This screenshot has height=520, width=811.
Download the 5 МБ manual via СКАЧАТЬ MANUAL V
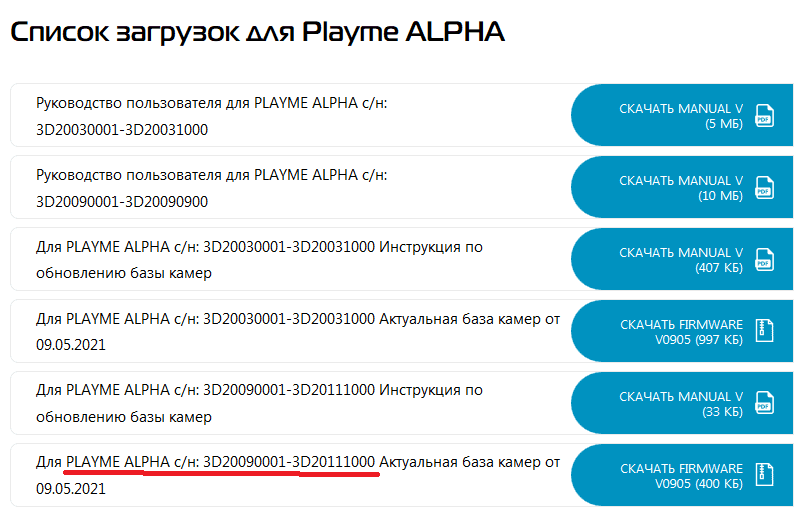(682, 115)
